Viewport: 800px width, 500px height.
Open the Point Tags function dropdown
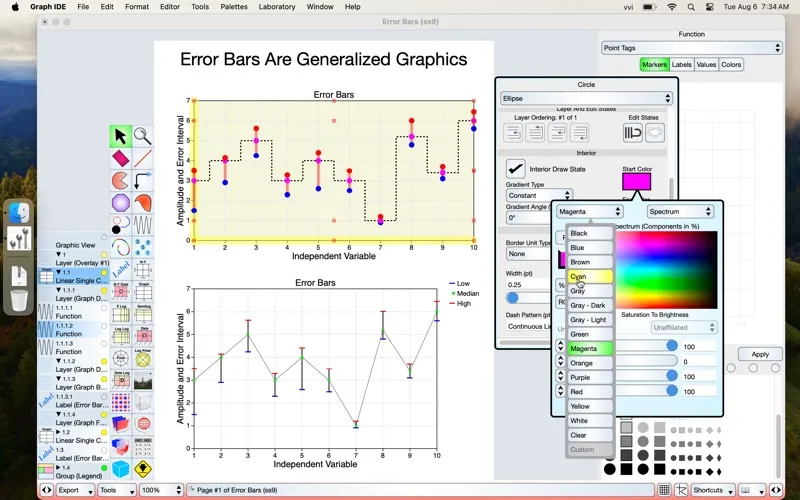(x=691, y=47)
